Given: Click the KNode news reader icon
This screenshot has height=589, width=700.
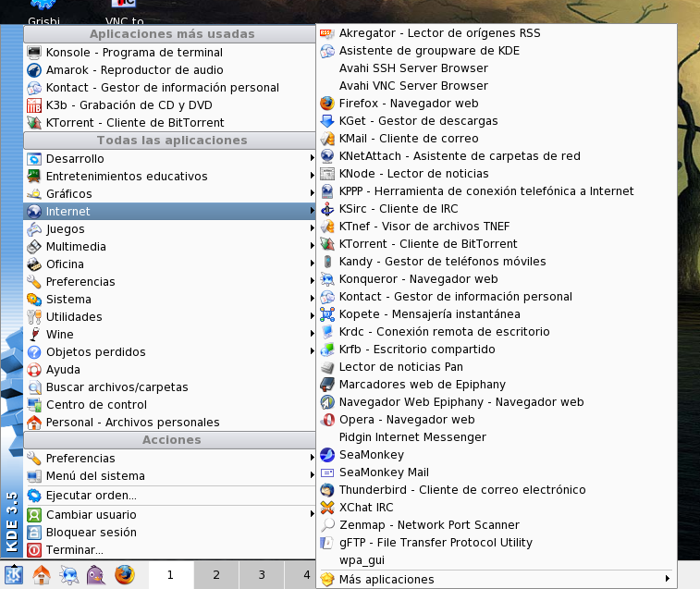Looking at the screenshot, I should tap(327, 174).
